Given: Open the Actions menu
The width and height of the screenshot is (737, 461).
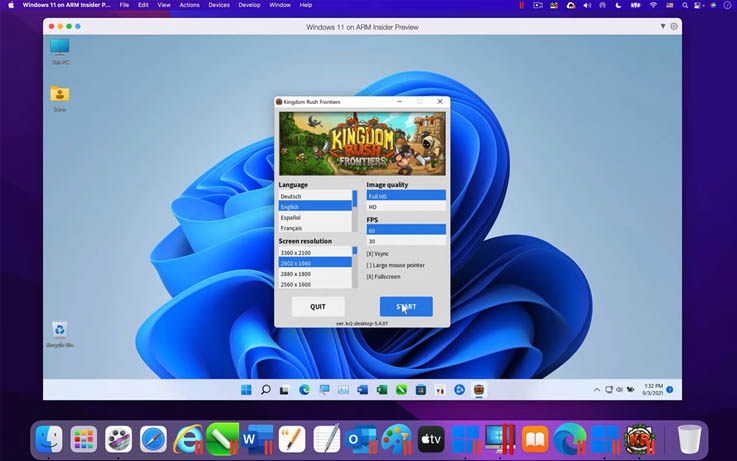Looking at the screenshot, I should coord(189,5).
